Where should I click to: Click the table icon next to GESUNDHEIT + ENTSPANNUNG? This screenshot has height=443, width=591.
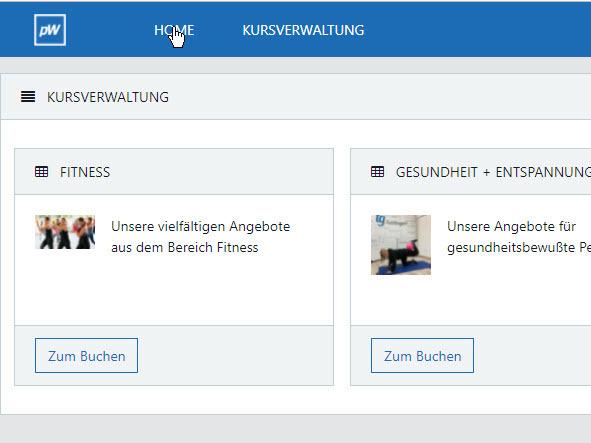[377, 172]
